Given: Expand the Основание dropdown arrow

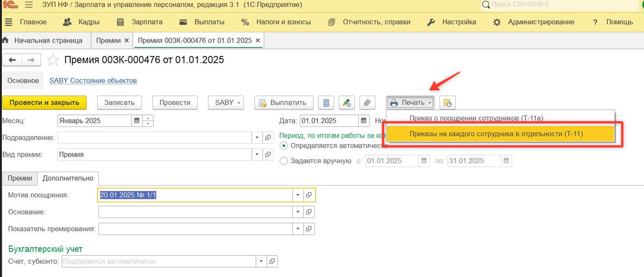Looking at the screenshot, I should [x=298, y=212].
